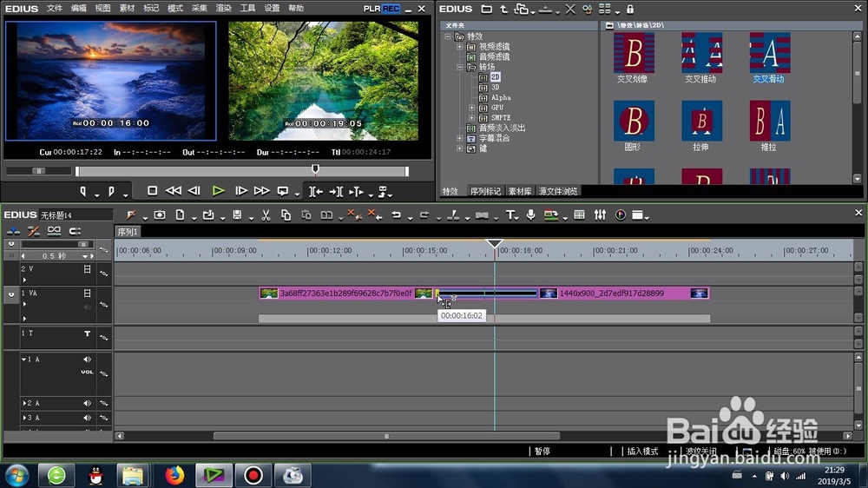The height and width of the screenshot is (488, 868).
Task: Toggle insert/overwrite mode icon
Action: tap(13, 231)
